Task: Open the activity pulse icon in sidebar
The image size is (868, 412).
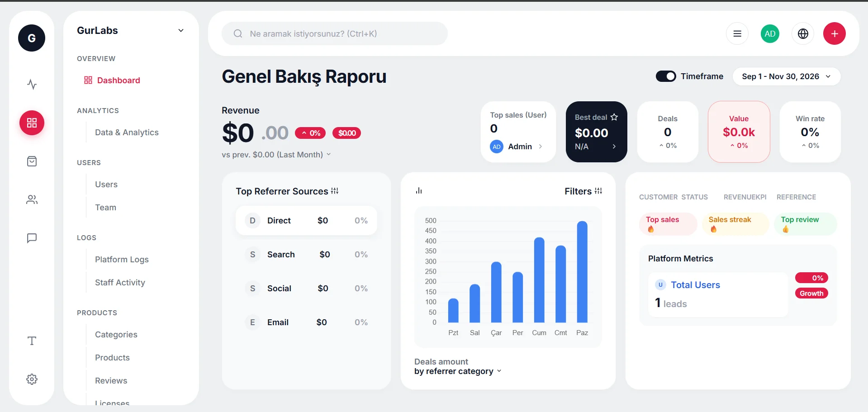Action: pyautogui.click(x=32, y=84)
